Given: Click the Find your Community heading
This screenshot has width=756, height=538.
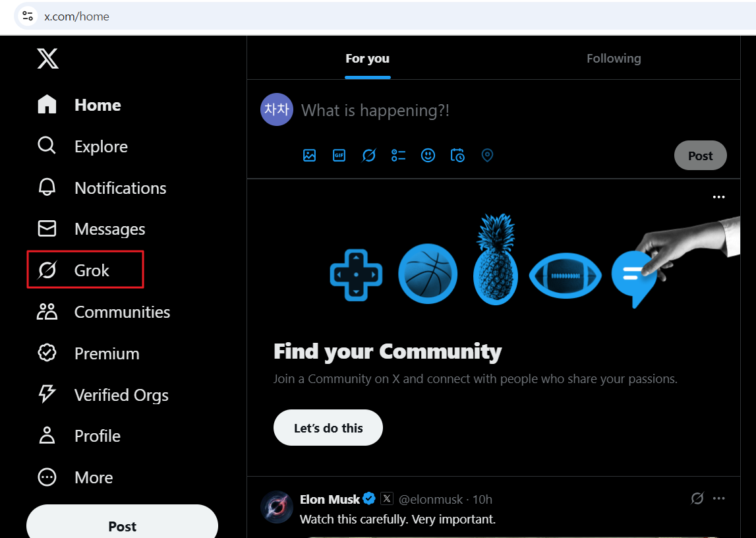Looking at the screenshot, I should (388, 351).
